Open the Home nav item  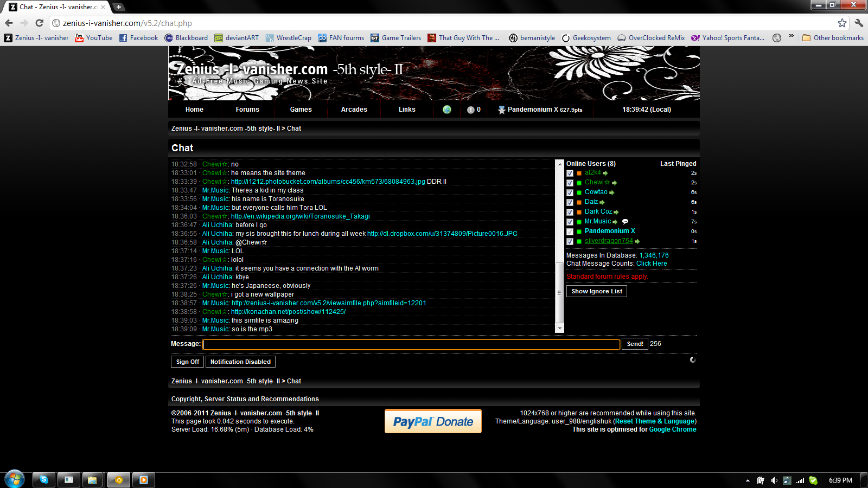194,110
